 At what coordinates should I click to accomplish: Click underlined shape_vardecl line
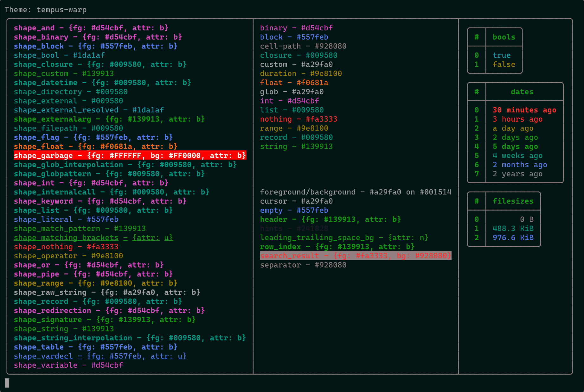100,356
